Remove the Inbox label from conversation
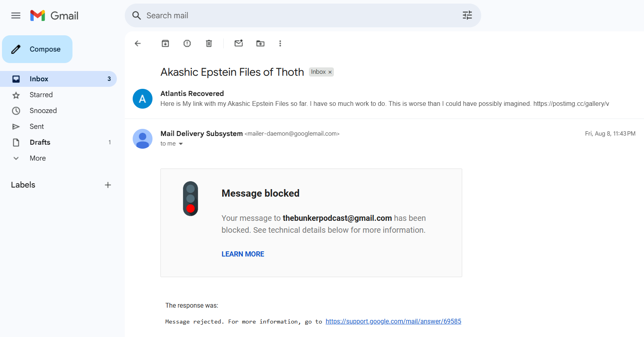The height and width of the screenshot is (337, 644). (330, 72)
